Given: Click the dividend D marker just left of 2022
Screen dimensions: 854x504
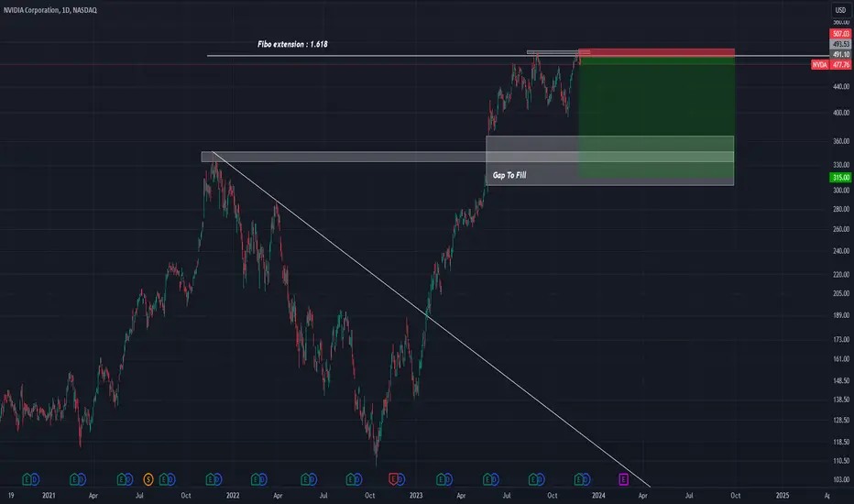Looking at the screenshot, I should (x=218, y=479).
